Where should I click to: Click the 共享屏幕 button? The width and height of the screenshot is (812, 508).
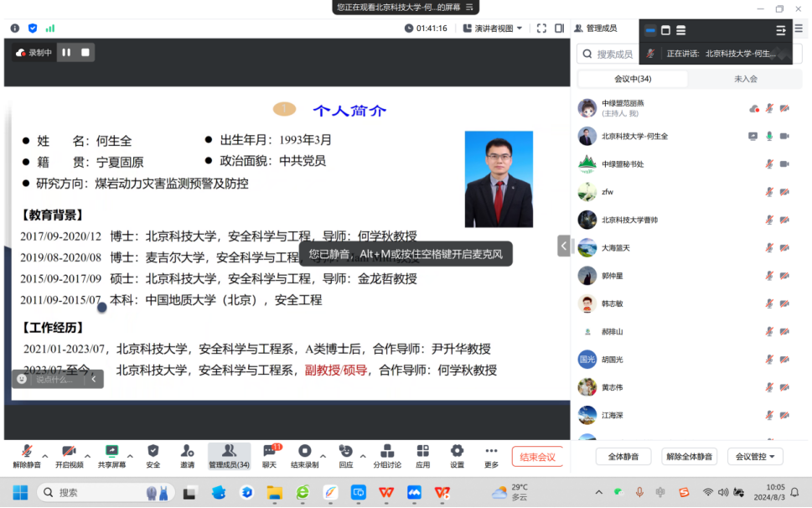pyautogui.click(x=111, y=456)
